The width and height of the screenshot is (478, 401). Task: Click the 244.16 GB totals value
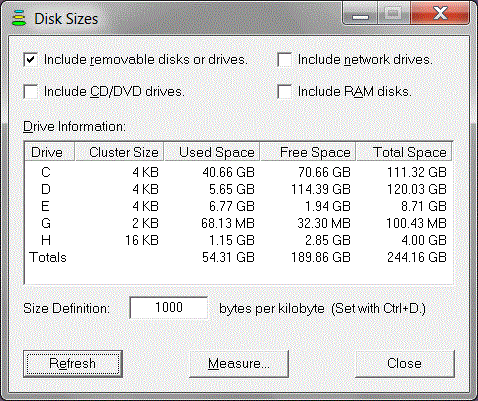point(417,257)
